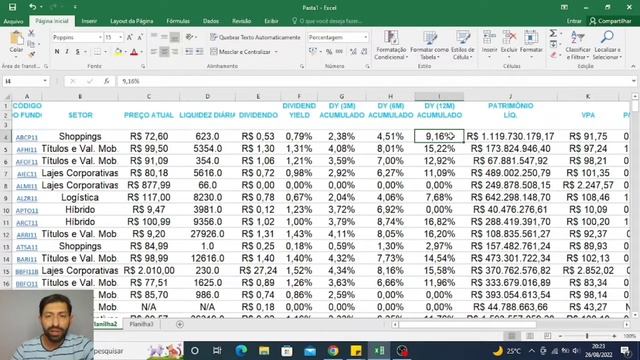Add a new sheet with plus icon
The height and width of the screenshot is (360, 640).
click(x=180, y=324)
